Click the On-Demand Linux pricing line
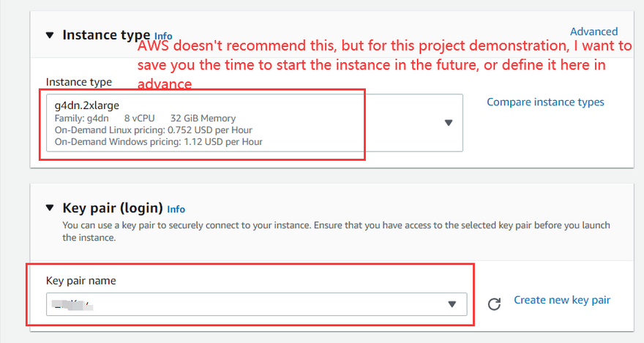 tap(153, 130)
